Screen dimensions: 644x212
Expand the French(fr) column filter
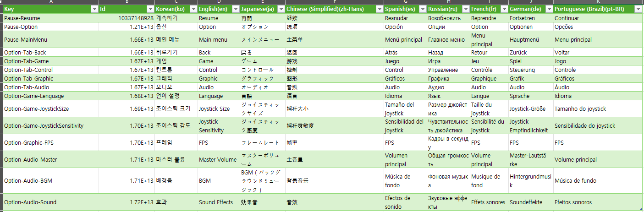504,9
